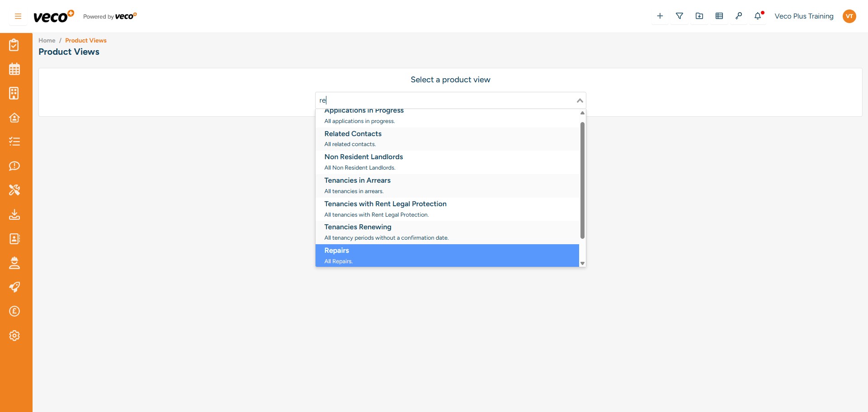Image resolution: width=868 pixels, height=412 pixels.
Task: Click the plus icon to add new record
Action: (x=660, y=16)
